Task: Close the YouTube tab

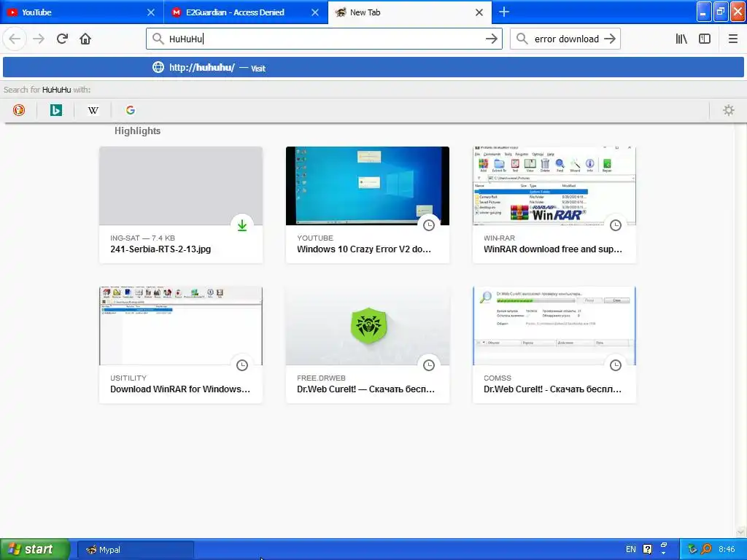Action: click(x=151, y=12)
